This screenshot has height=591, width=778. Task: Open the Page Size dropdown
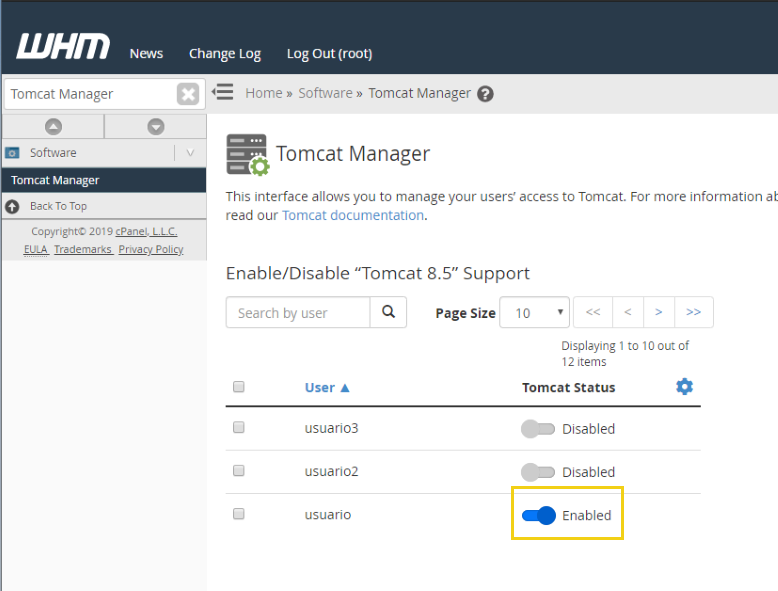coord(534,313)
